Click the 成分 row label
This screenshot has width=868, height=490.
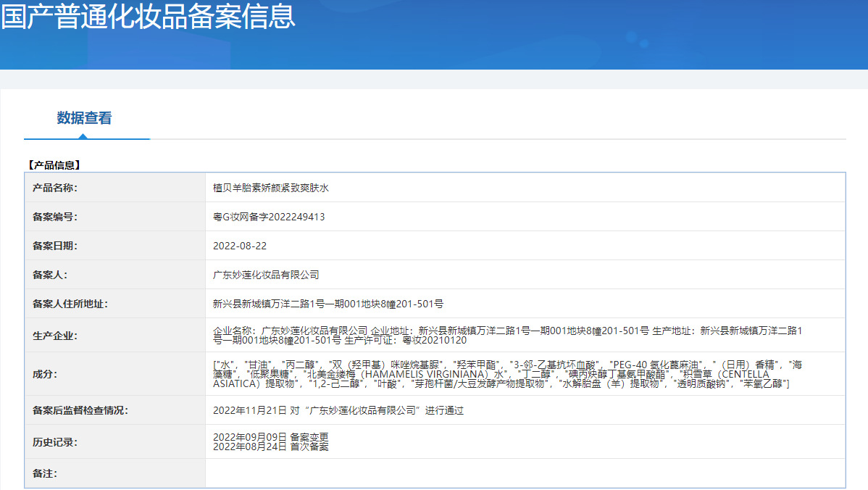(x=45, y=374)
